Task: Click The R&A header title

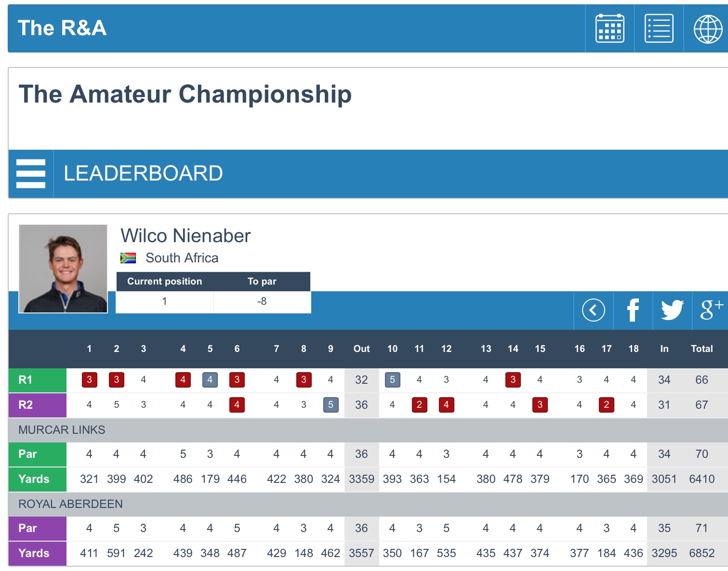Action: point(62,28)
